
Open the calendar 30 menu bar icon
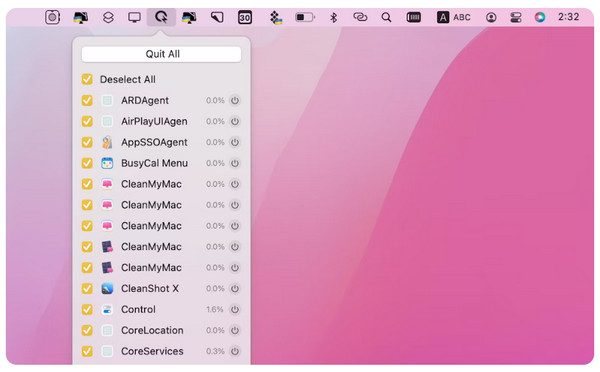point(245,17)
